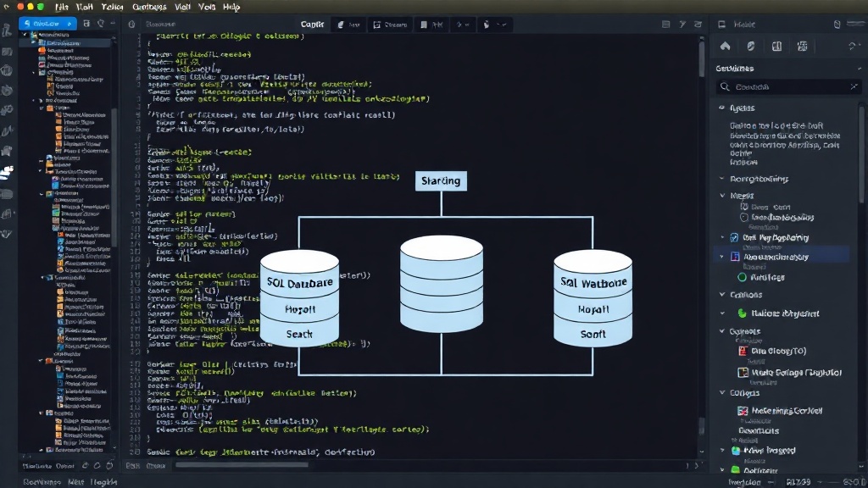Expand the bottom row with green folder icon
This screenshot has height=488, width=868.
tap(722, 470)
